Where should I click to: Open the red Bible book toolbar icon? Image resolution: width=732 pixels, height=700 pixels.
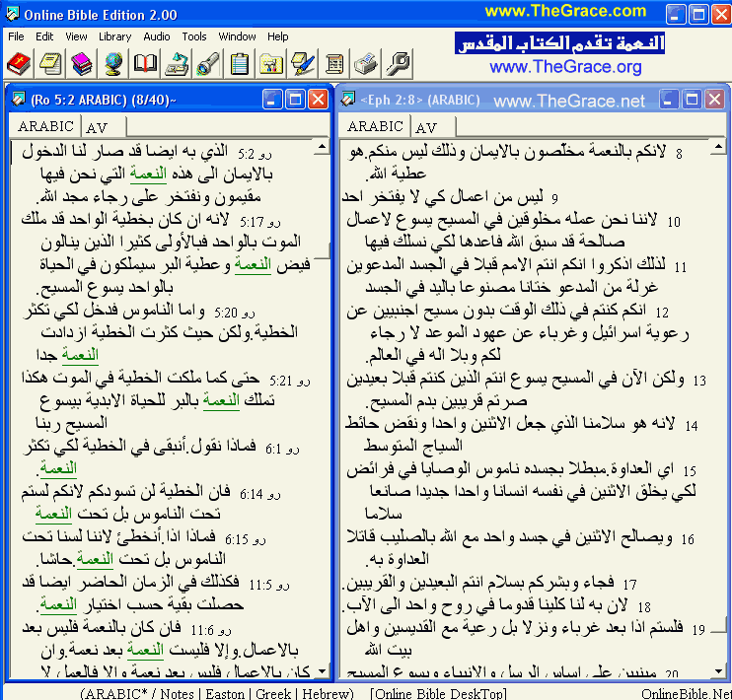(19, 64)
